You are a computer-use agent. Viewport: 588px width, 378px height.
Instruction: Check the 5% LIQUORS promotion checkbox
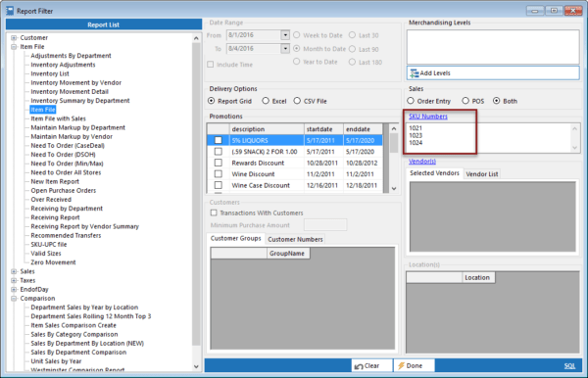click(x=218, y=140)
